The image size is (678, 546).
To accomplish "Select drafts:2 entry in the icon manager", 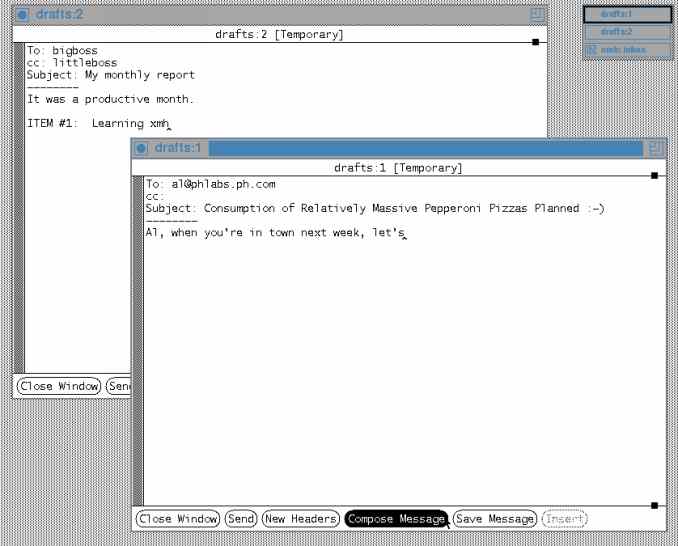I will [x=616, y=32].
